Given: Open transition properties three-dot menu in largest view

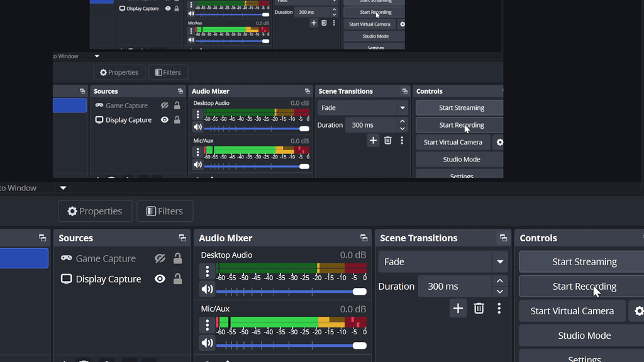Looking at the screenshot, I should [x=499, y=308].
